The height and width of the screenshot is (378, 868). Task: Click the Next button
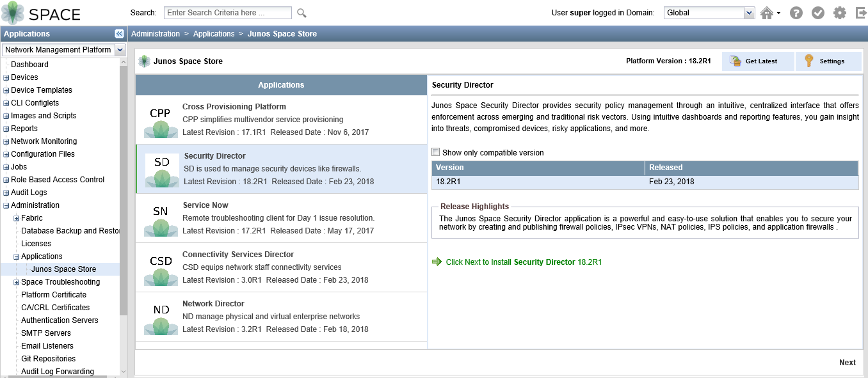(x=847, y=363)
